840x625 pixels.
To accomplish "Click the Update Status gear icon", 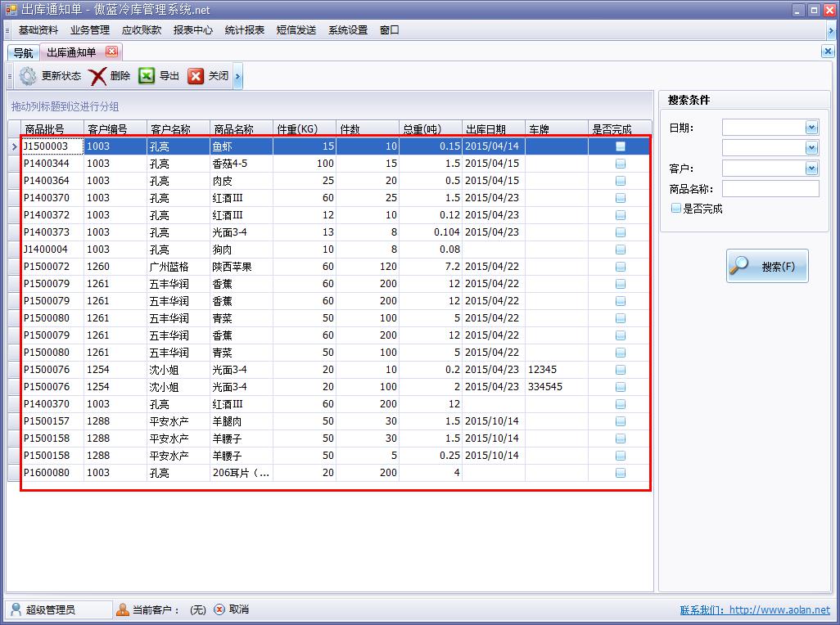I will coord(29,76).
